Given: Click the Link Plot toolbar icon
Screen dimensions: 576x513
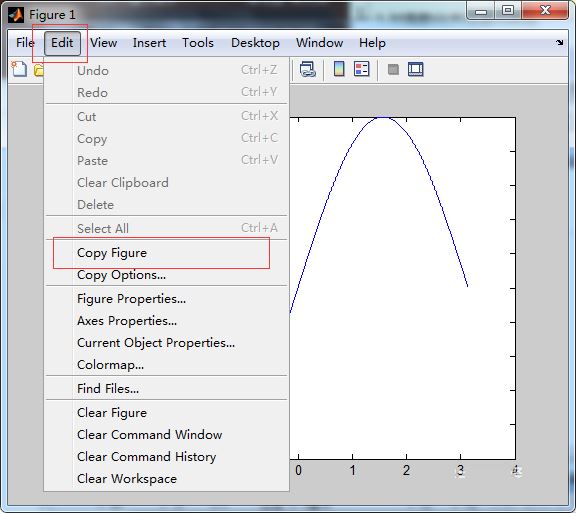Looking at the screenshot, I should [307, 69].
